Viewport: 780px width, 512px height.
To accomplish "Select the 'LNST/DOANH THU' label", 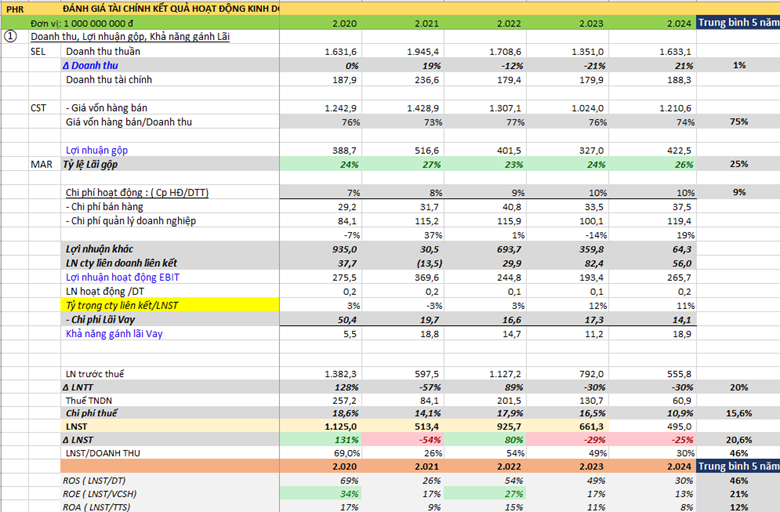I will (103, 453).
